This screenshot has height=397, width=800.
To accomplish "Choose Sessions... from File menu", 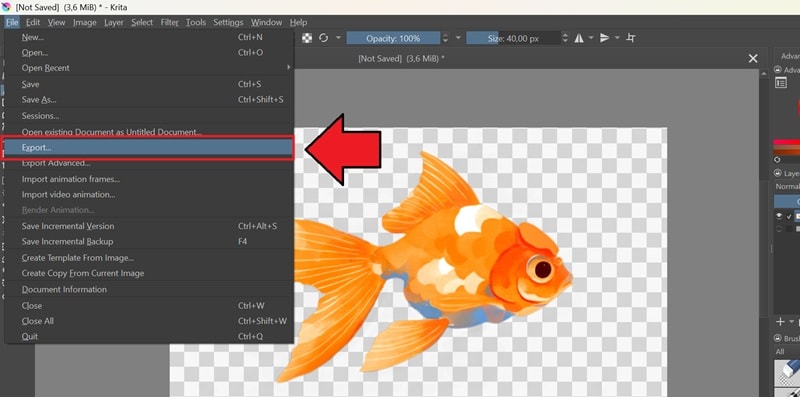I will [x=149, y=116].
